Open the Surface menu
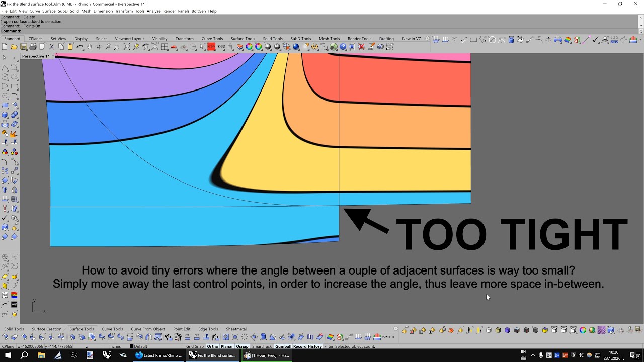Viewport: 644px width, 362px height. click(x=49, y=11)
